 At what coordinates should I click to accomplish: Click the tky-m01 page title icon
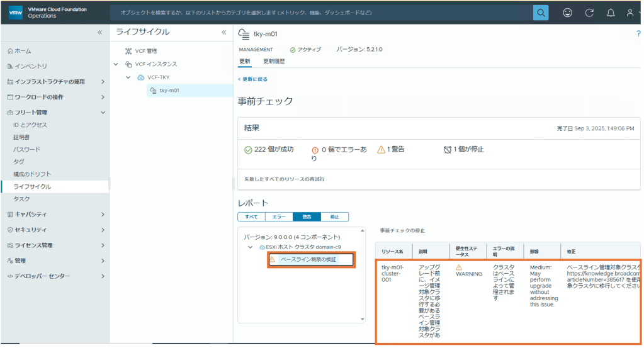[x=244, y=34]
